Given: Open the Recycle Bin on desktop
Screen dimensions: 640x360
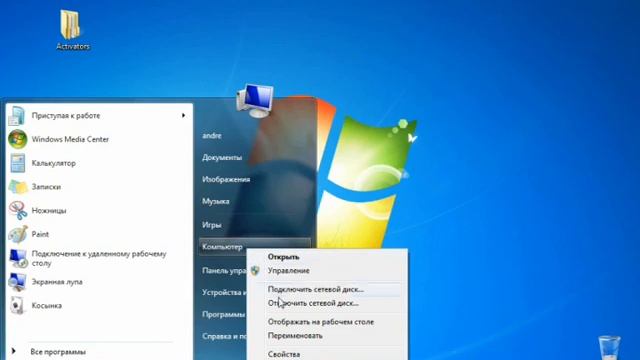Looking at the screenshot, I should click(609, 348).
